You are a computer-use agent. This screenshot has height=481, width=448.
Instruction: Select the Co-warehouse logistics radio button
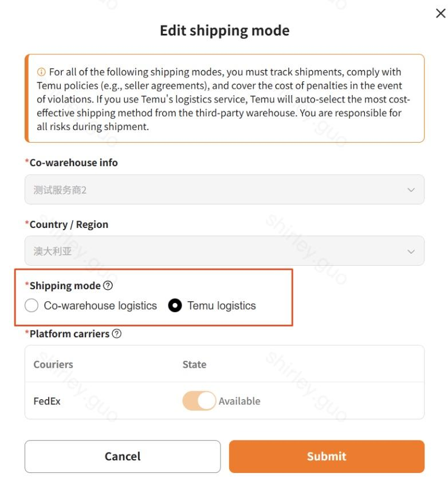click(32, 306)
